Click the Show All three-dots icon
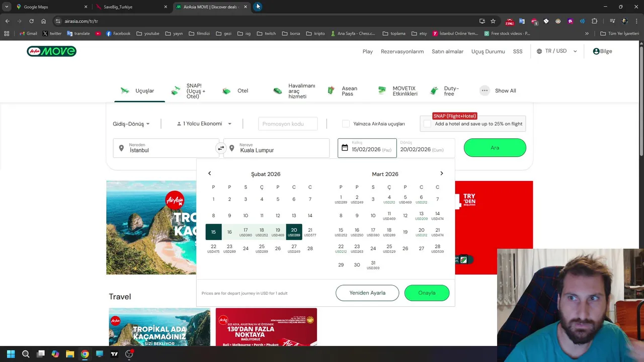This screenshot has height=362, width=644. point(485,91)
